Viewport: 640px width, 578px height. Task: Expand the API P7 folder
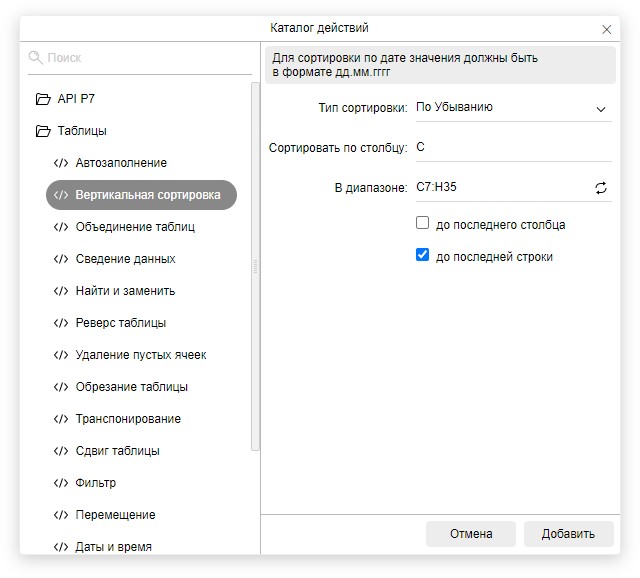pos(43,99)
